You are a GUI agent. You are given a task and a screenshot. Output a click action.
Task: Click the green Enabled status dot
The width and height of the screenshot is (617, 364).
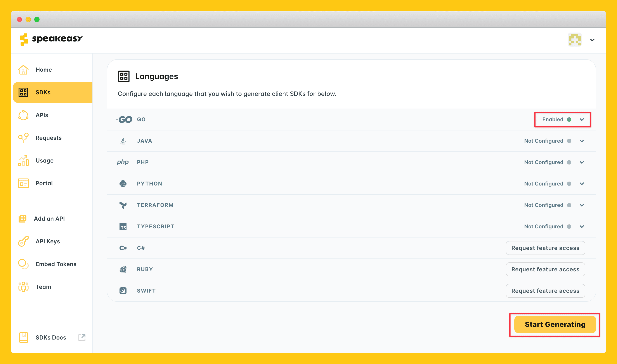[569, 120]
